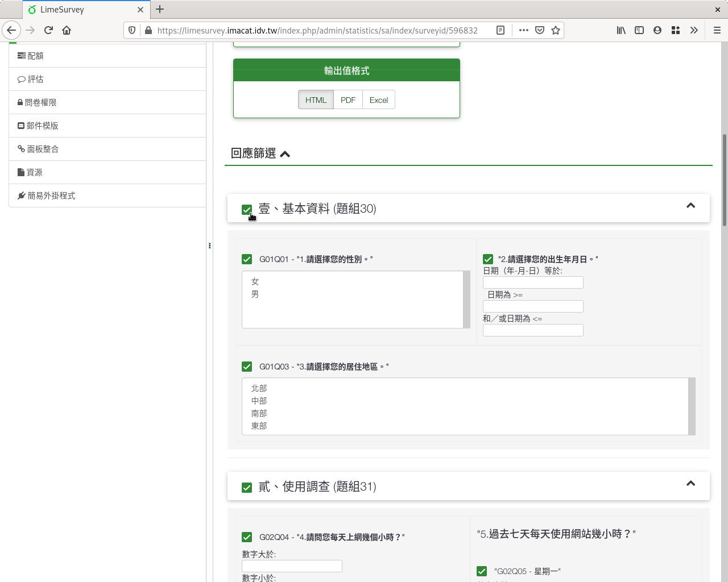This screenshot has height=582, width=728.
Task: Click the 和/或日期為 <= input field
Action: tap(533, 330)
